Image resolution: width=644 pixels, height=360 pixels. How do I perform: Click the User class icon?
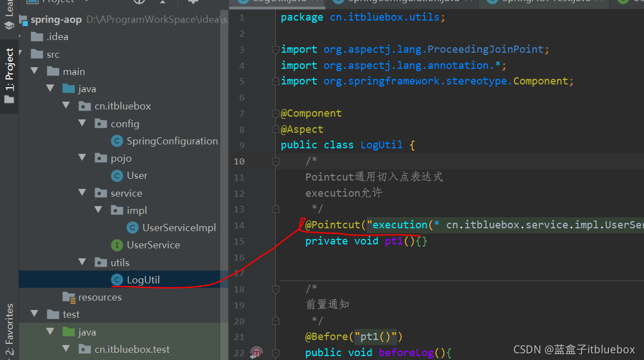click(117, 176)
